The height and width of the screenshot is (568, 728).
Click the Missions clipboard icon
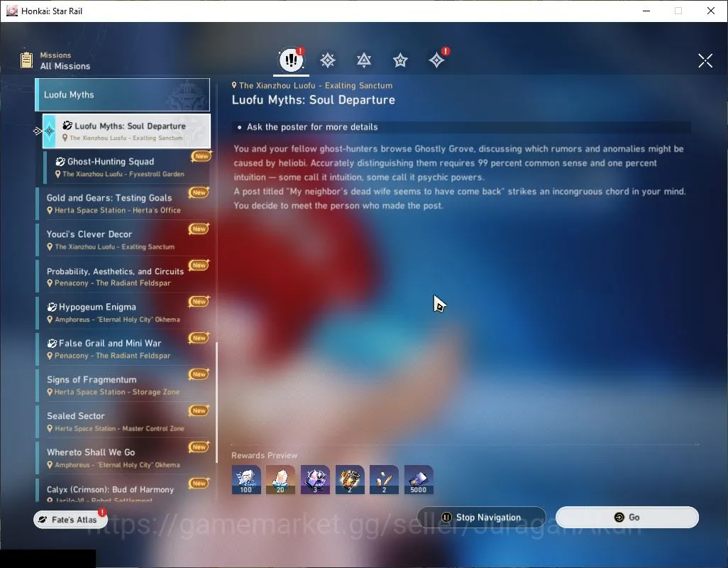(x=26, y=60)
